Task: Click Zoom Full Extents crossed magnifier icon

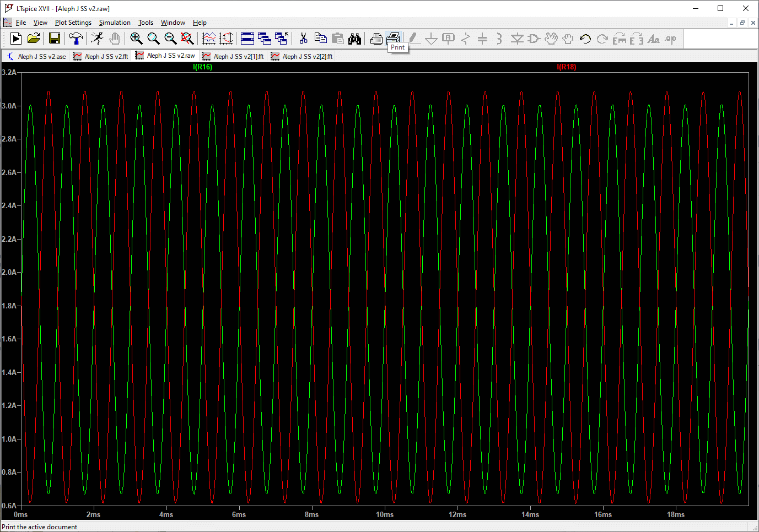Action: 187,39
